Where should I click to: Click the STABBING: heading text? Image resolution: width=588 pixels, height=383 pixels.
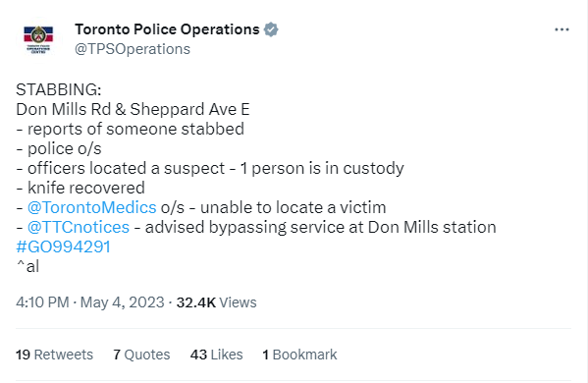point(59,90)
